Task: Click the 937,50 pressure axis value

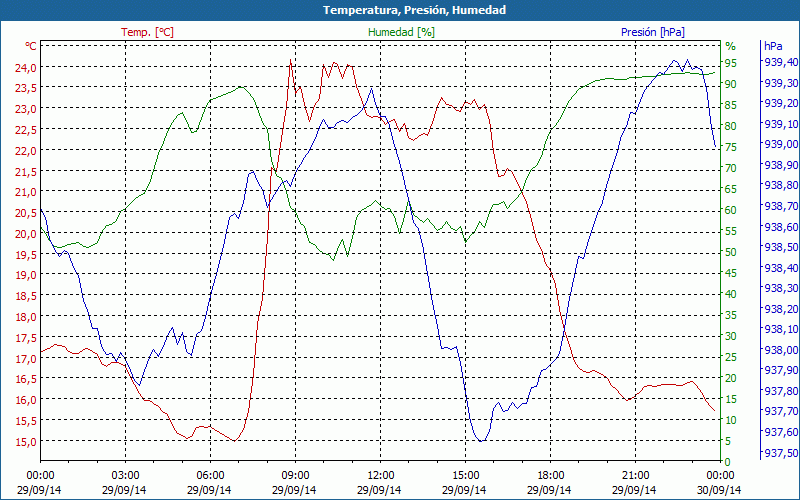Action: 781,453
